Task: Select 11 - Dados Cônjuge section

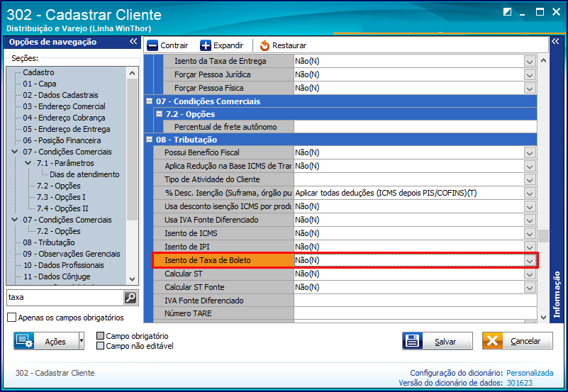Action: coord(57,276)
